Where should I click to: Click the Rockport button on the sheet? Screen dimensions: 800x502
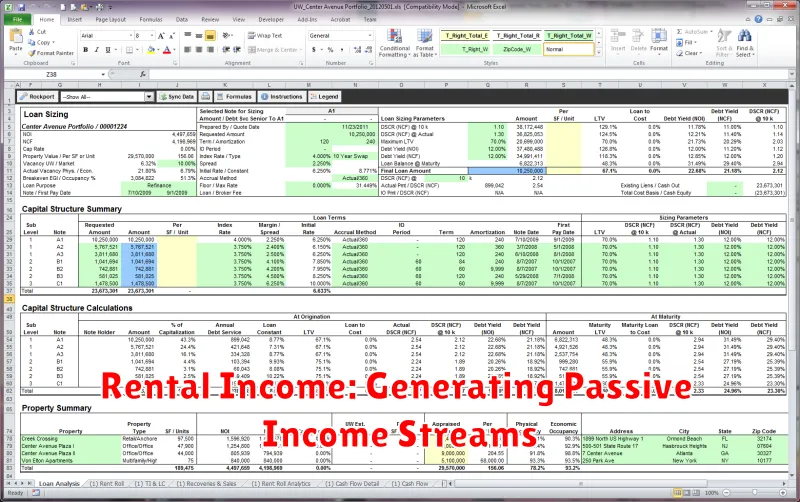(37, 96)
